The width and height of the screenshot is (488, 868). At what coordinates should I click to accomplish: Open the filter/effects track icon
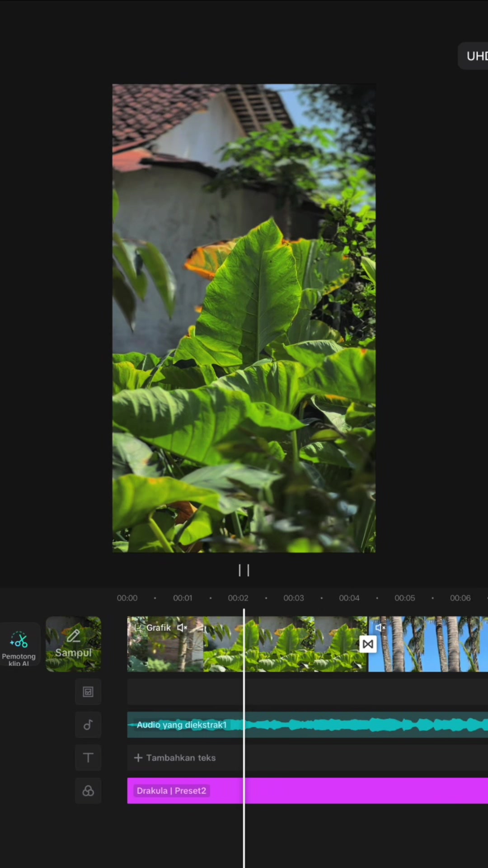pyautogui.click(x=88, y=791)
